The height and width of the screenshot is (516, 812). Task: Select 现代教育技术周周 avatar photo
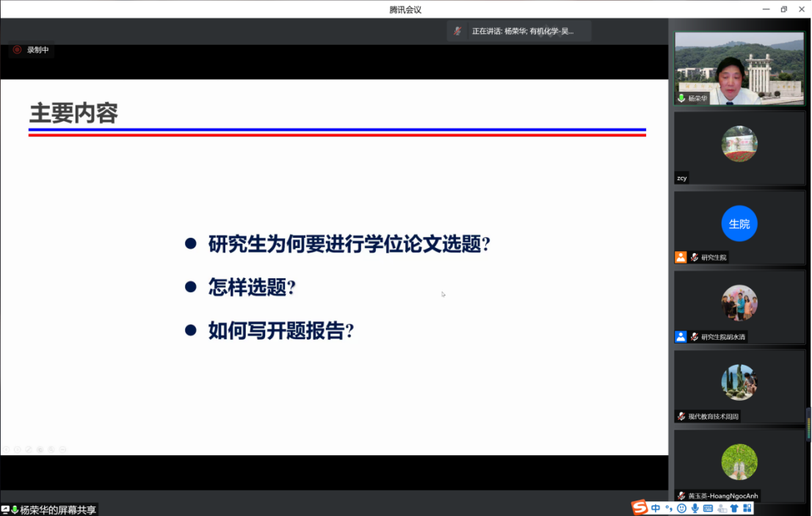click(739, 382)
